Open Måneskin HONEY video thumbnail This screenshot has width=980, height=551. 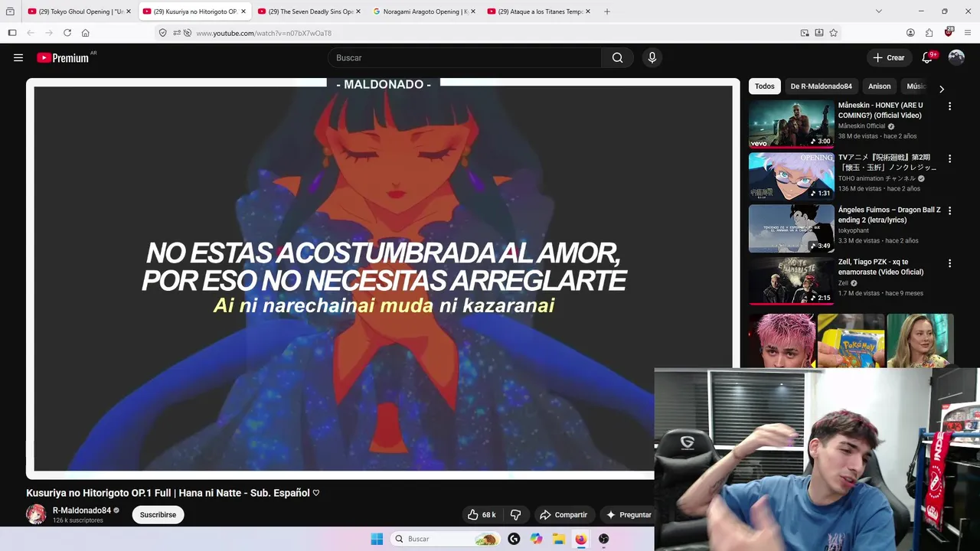coord(791,123)
